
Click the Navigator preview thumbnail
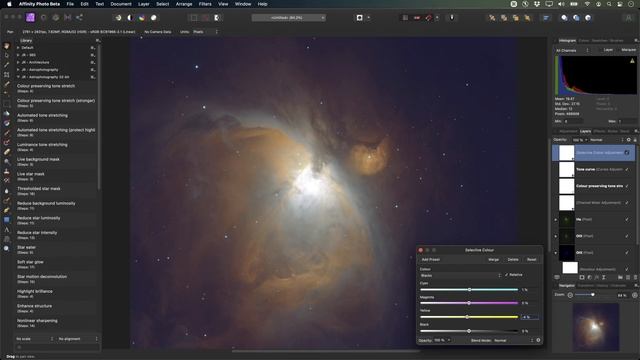point(596,327)
